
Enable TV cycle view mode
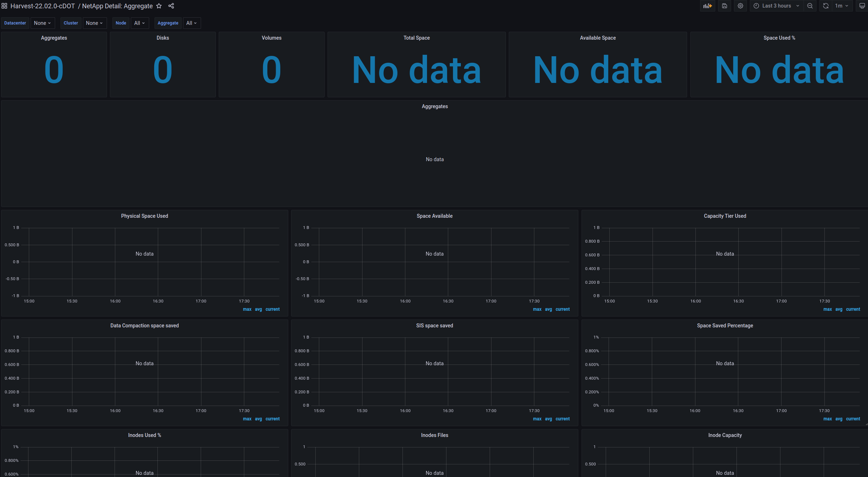pyautogui.click(x=862, y=6)
